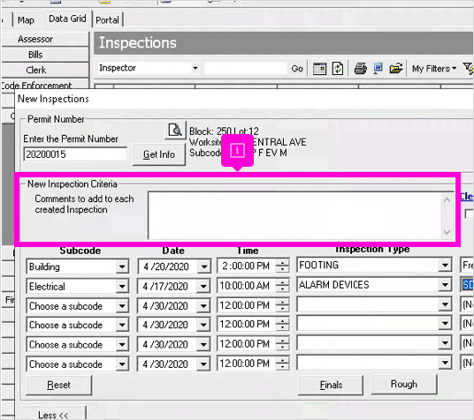
Task: Tick the checkbox right of comments box
Action: [469, 214]
